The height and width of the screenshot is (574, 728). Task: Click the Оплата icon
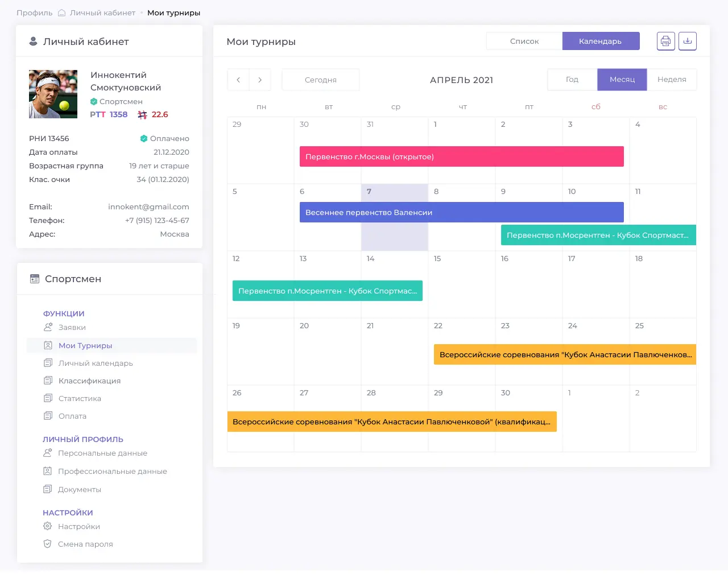point(48,416)
